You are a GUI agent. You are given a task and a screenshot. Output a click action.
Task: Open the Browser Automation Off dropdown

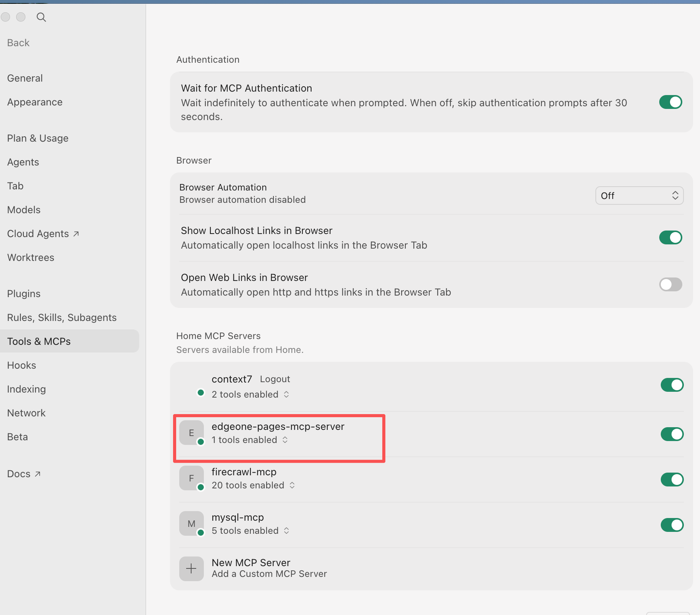click(639, 196)
